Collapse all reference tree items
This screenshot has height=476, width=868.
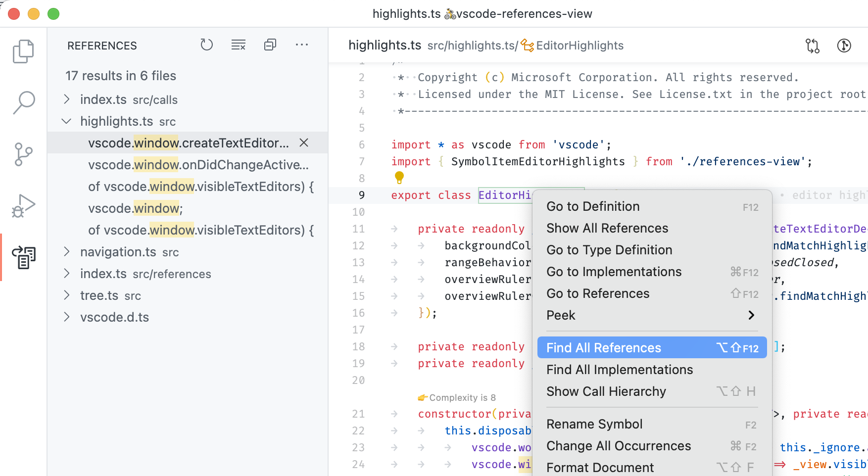coord(270,45)
